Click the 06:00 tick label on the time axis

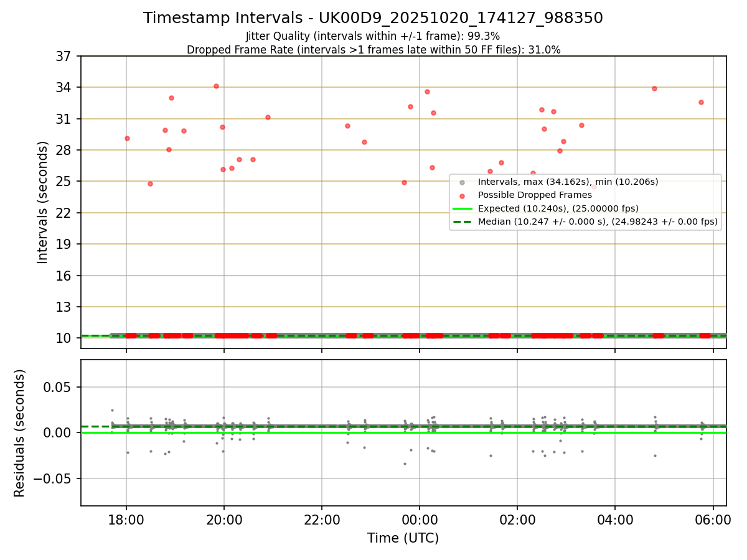tap(713, 519)
